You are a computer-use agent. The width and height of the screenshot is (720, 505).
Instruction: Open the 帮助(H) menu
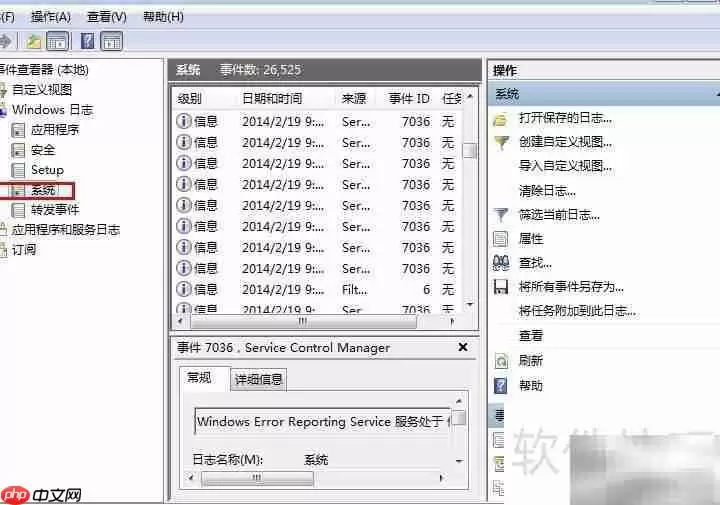click(x=163, y=17)
